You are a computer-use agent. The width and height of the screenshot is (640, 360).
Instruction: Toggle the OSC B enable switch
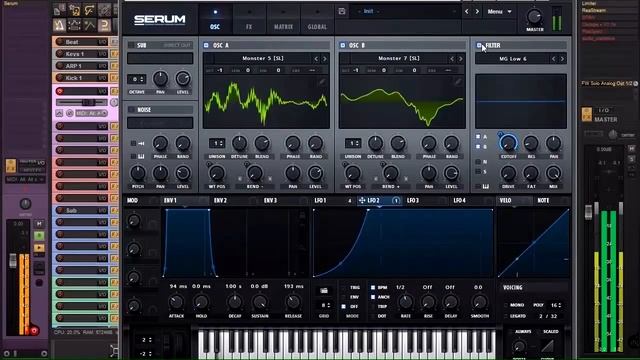pos(342,45)
